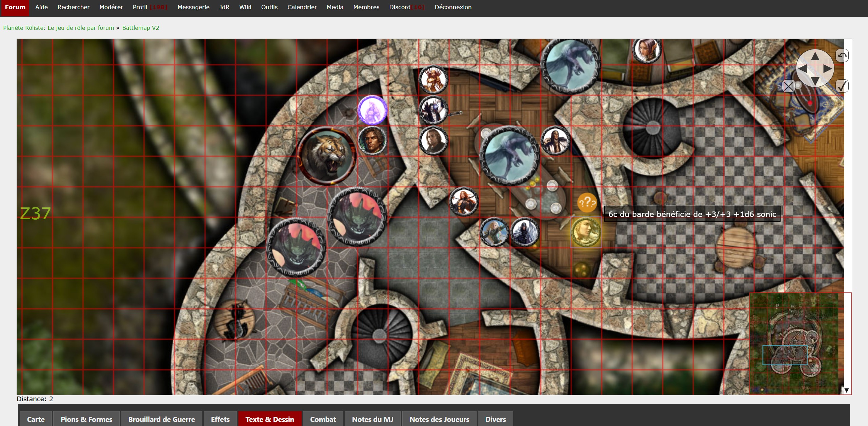Screen dimensions: 868x426
Task: Open the Notes du MJ tab
Action: tap(372, 419)
